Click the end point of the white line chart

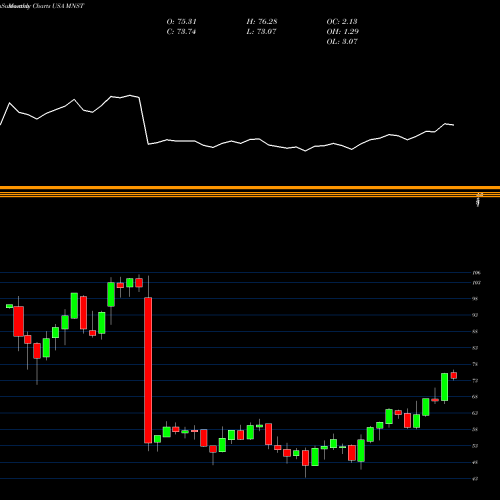click(x=454, y=125)
